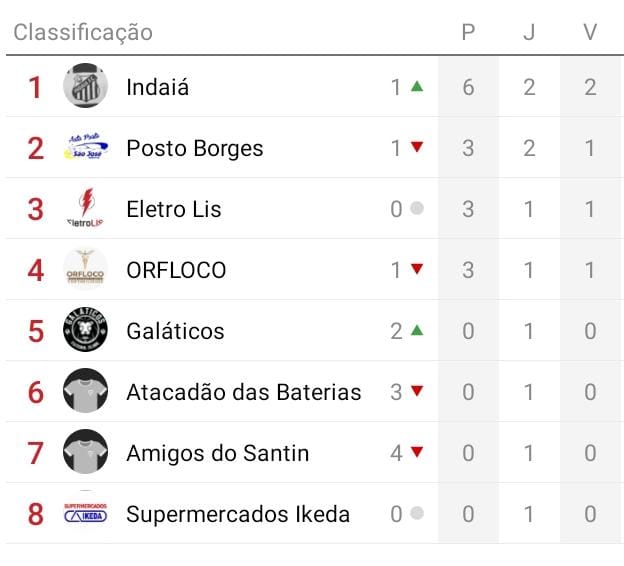
Task: Click the Eletro Lis lightning logo
Action: (85, 208)
